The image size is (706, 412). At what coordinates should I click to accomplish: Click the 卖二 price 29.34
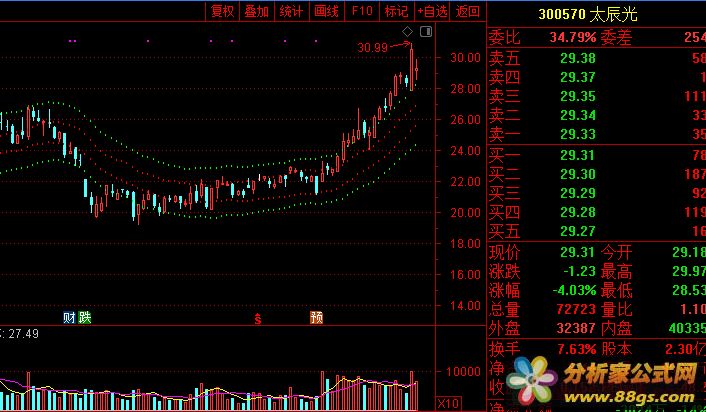578,115
